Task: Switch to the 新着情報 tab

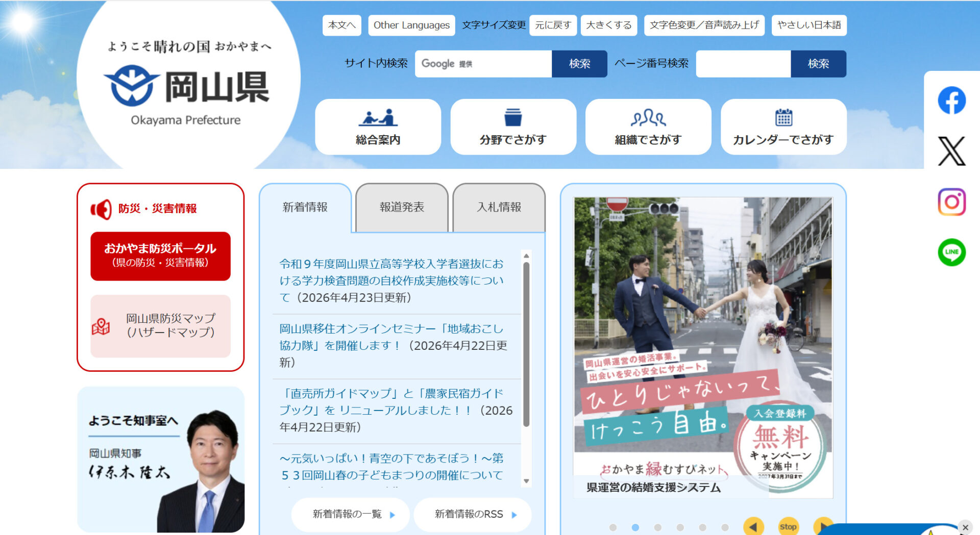Action: (x=305, y=207)
